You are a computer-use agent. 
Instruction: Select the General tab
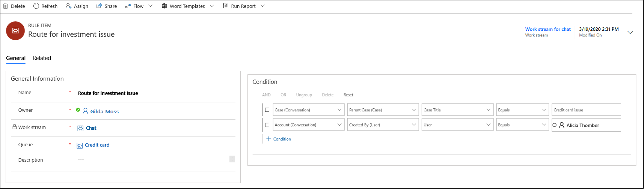16,58
